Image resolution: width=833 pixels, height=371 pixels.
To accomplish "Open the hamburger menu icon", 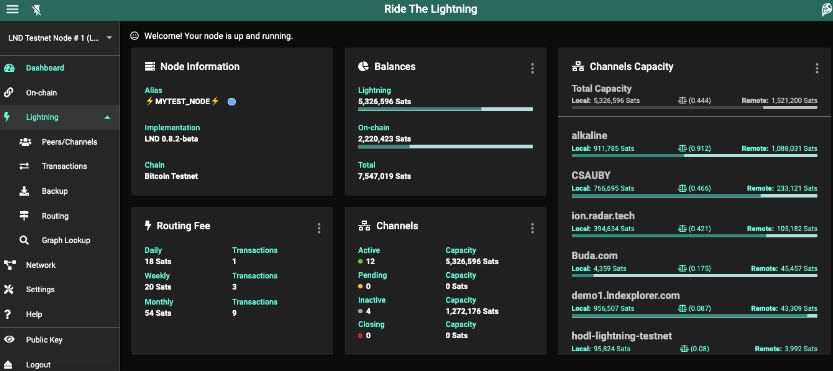I will coord(12,9).
